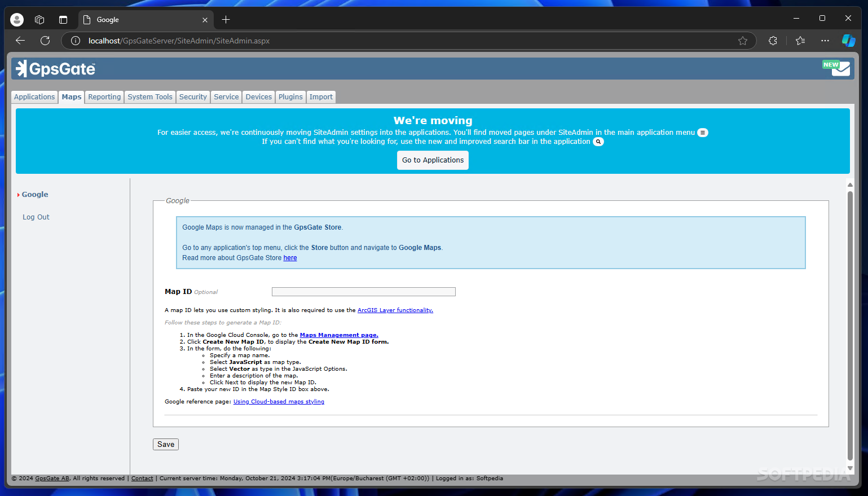This screenshot has height=496, width=868.
Task: Open the Plugins tab
Action: 290,97
